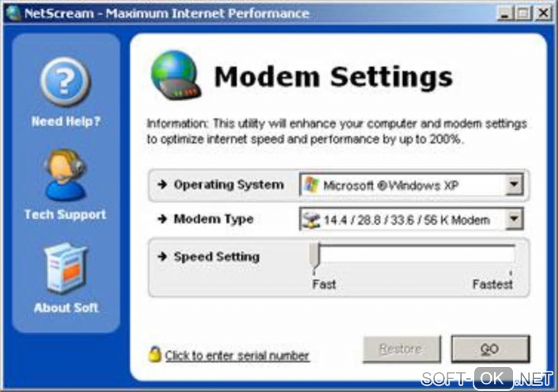Set the speed slider to Fastest end

(511, 255)
